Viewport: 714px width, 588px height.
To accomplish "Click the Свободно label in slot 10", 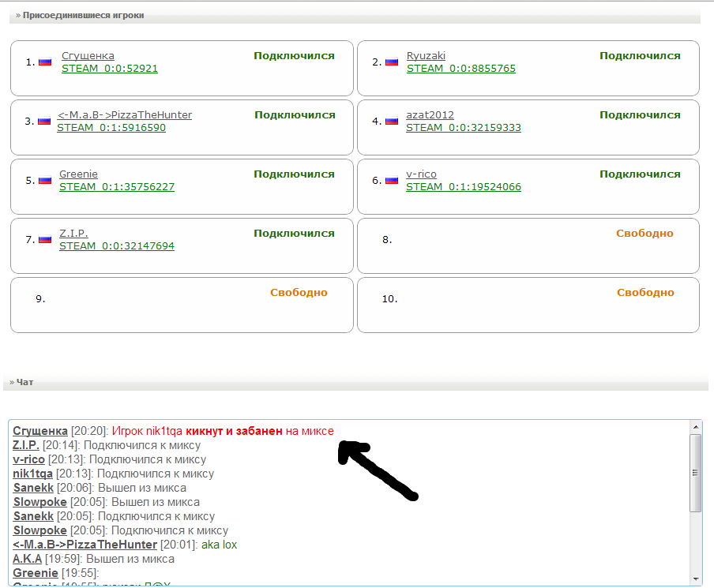I will click(645, 293).
